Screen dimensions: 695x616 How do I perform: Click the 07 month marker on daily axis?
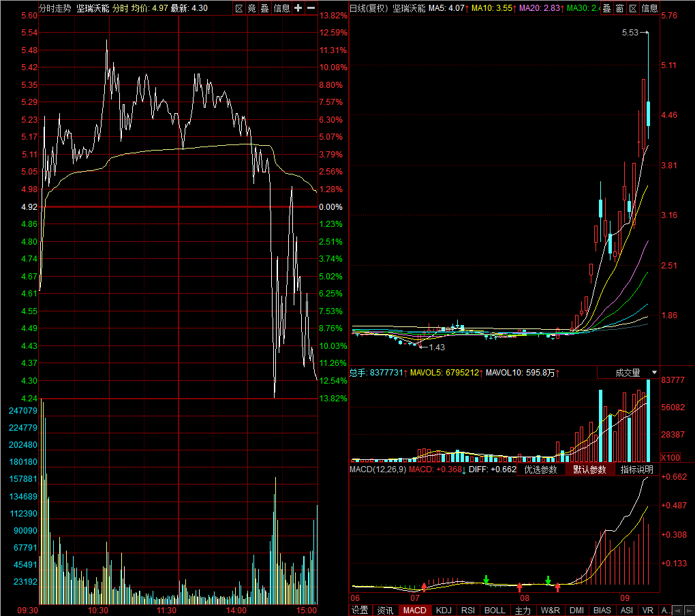click(x=414, y=598)
